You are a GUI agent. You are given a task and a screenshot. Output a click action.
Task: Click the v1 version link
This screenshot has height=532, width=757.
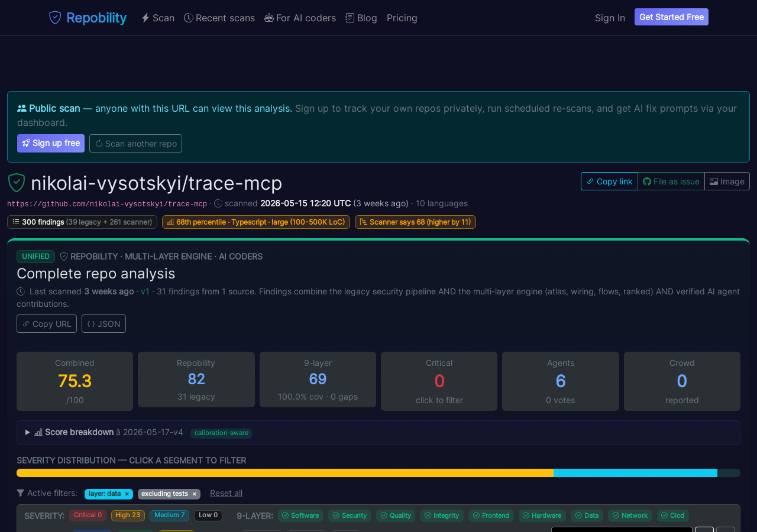coord(145,291)
